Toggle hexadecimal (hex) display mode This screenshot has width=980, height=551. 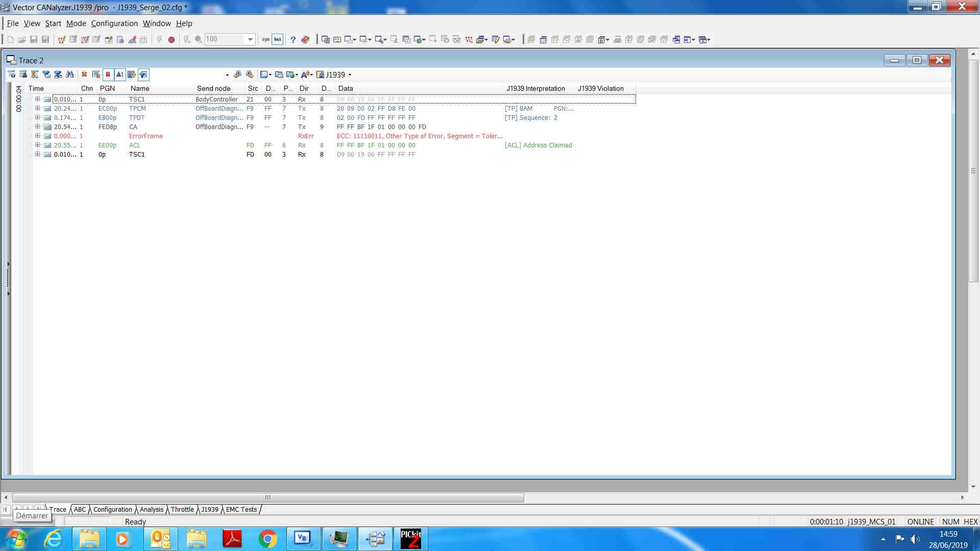click(x=278, y=39)
